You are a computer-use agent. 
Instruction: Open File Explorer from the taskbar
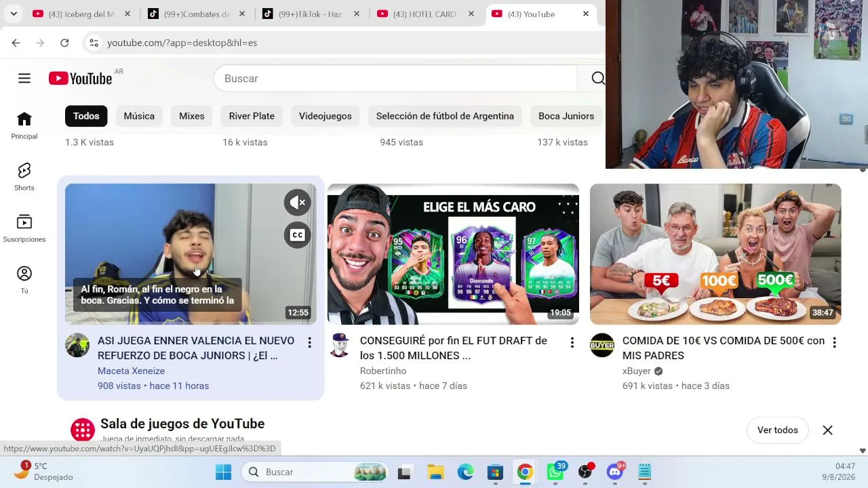click(435, 472)
